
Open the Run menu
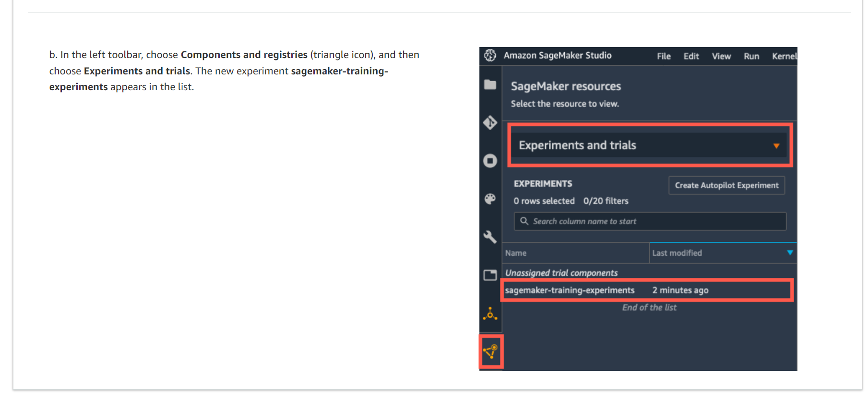pos(751,56)
